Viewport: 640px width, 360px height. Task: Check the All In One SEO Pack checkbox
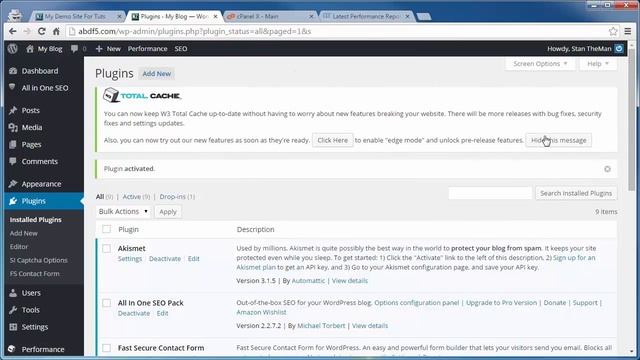[x=107, y=303]
